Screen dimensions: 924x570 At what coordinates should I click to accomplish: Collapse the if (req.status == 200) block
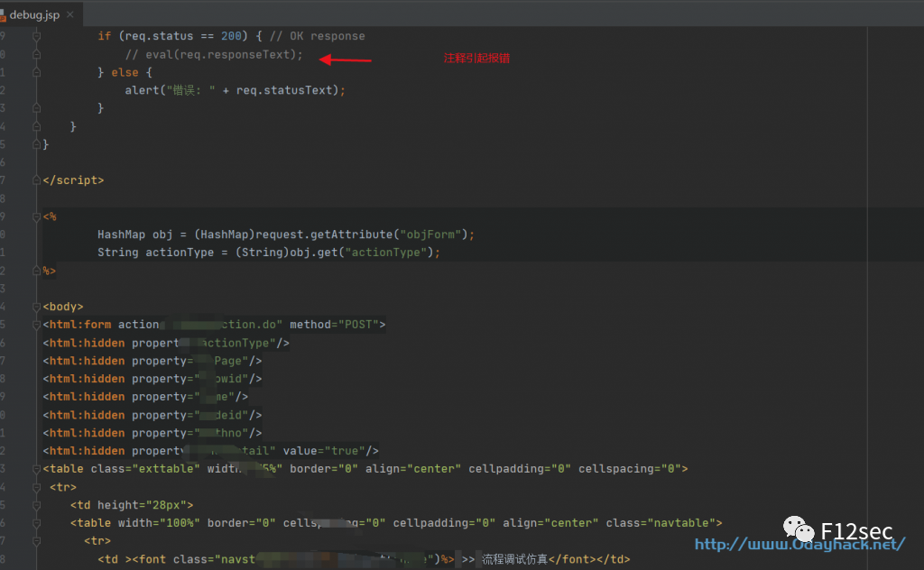[36, 36]
